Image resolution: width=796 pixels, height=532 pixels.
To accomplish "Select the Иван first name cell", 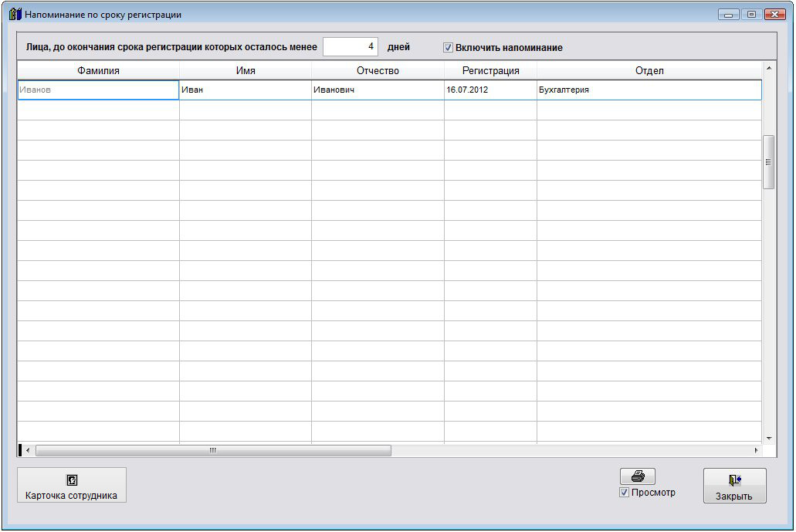I will [246, 90].
